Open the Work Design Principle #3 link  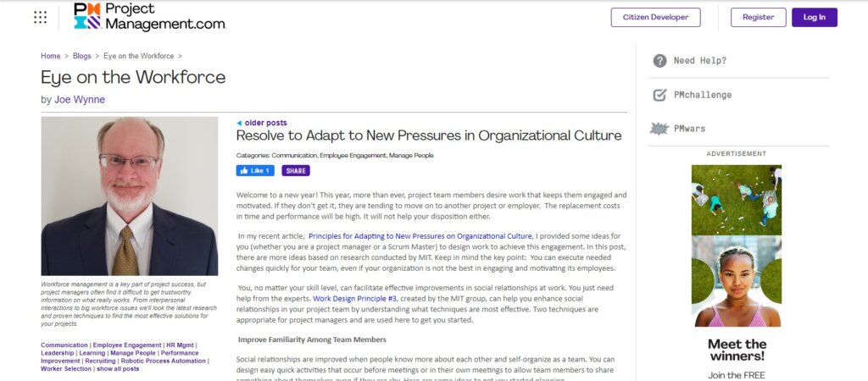click(355, 299)
